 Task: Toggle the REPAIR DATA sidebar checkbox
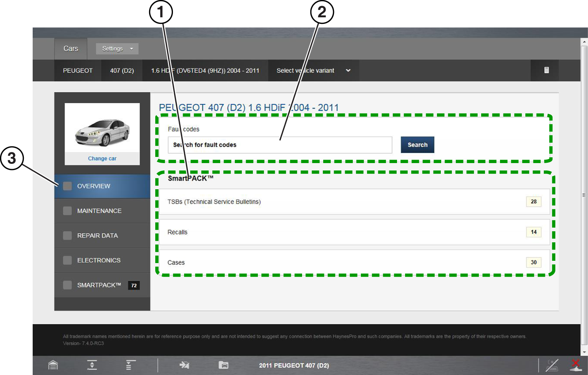(67, 235)
